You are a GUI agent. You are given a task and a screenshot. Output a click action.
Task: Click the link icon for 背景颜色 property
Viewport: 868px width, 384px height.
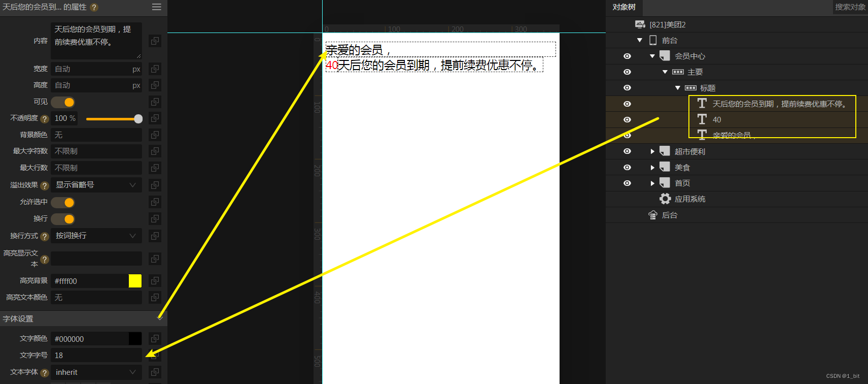point(155,135)
